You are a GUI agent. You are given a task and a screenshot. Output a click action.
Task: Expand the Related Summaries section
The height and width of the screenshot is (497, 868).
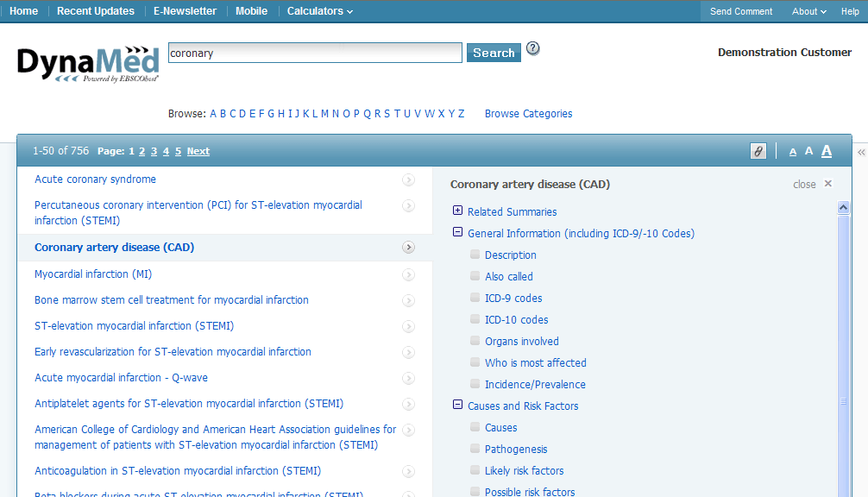[x=457, y=211]
